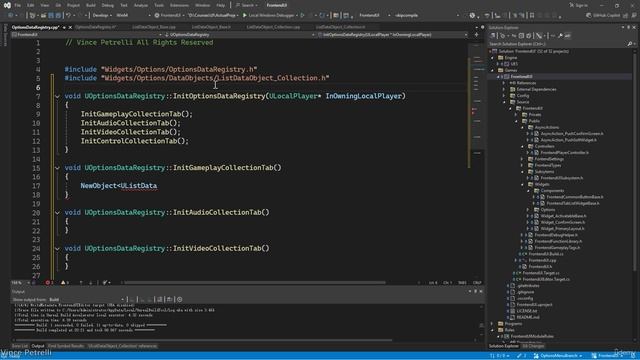Click Solution Explorer search magnifier icon
The height and width of the screenshot is (360, 640).
(x=630, y=44)
